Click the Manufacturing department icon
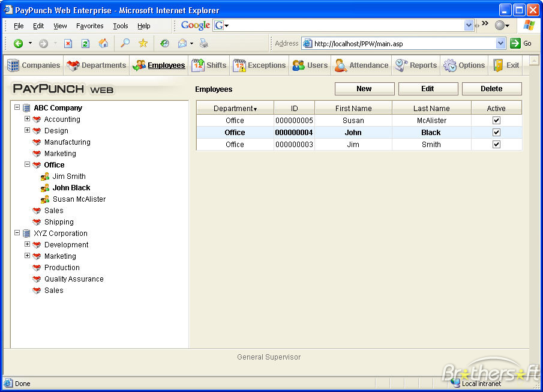543x392 pixels. point(37,142)
